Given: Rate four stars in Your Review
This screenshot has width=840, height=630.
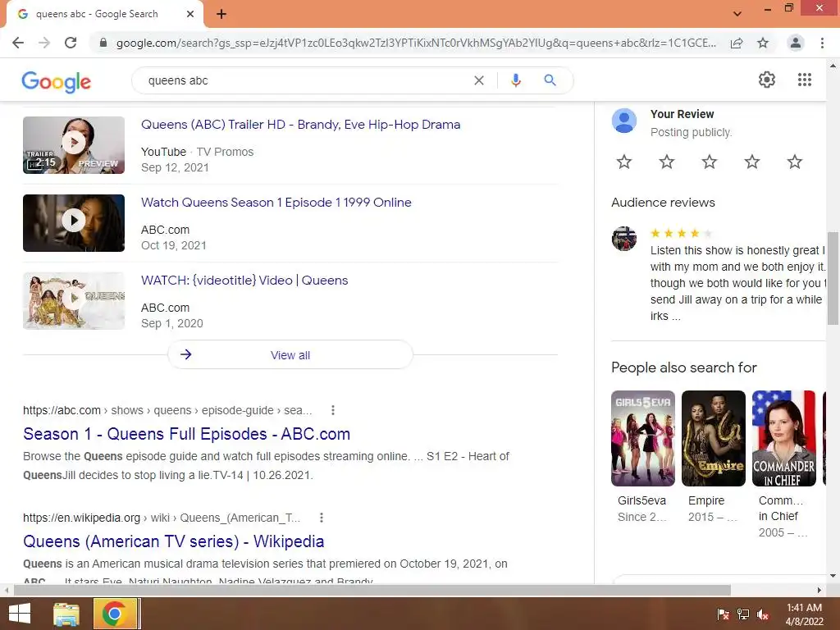Looking at the screenshot, I should tap(752, 162).
